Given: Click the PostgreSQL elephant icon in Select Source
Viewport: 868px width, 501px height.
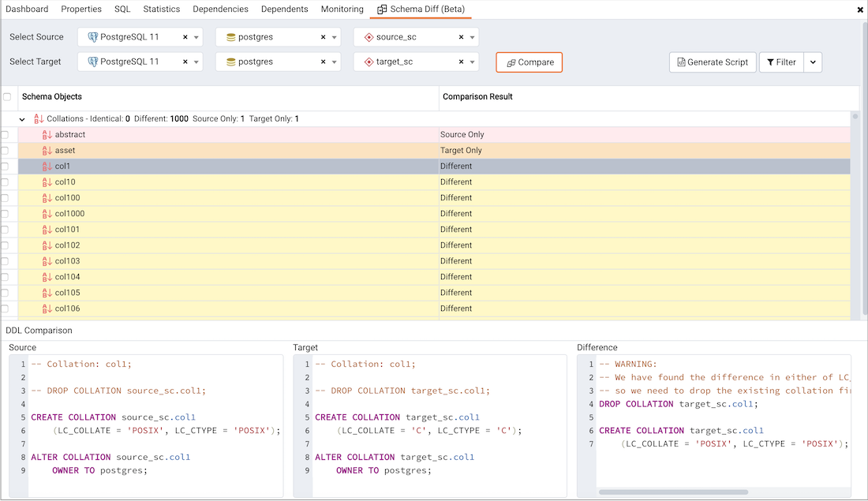Looking at the screenshot, I should pyautogui.click(x=93, y=37).
